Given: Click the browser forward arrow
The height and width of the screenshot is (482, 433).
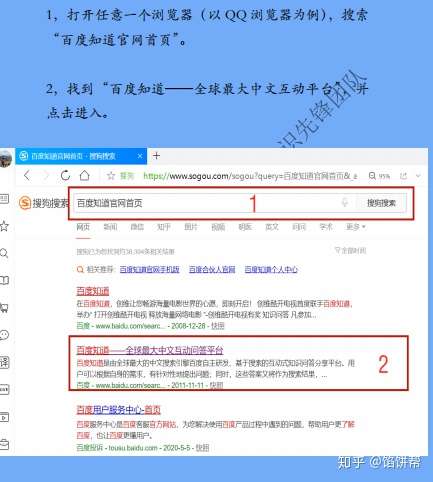Looking at the screenshot, I should pyautogui.click(x=46, y=175).
